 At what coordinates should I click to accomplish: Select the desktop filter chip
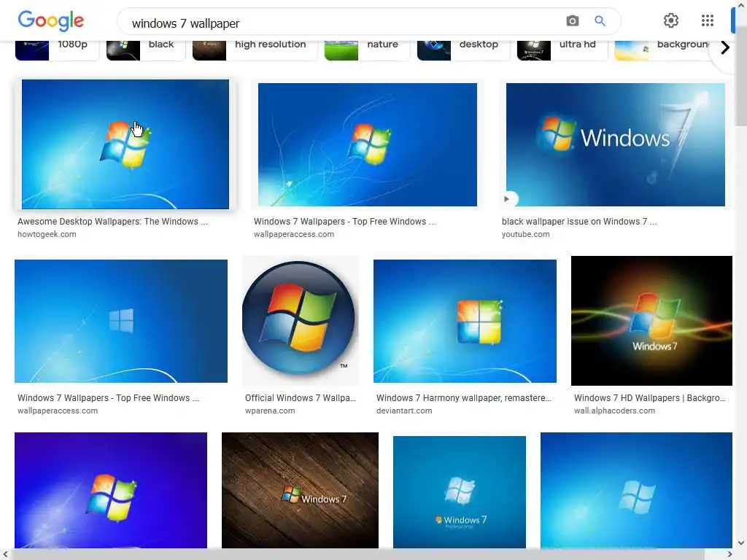(x=463, y=50)
